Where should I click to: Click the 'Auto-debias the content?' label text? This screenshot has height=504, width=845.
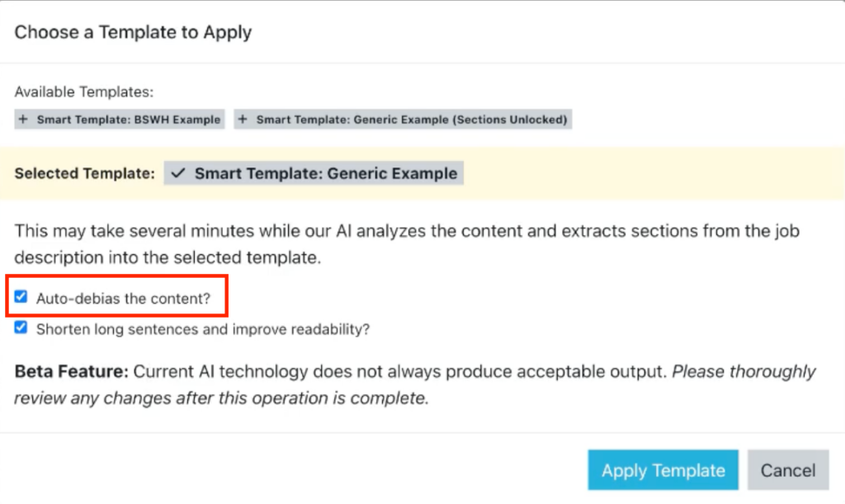click(x=123, y=299)
